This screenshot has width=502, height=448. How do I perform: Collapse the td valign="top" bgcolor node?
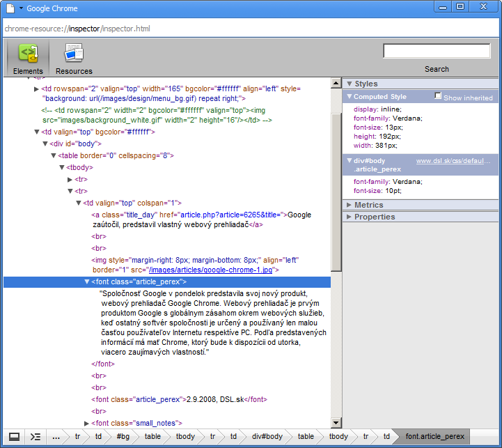pyautogui.click(x=36, y=132)
